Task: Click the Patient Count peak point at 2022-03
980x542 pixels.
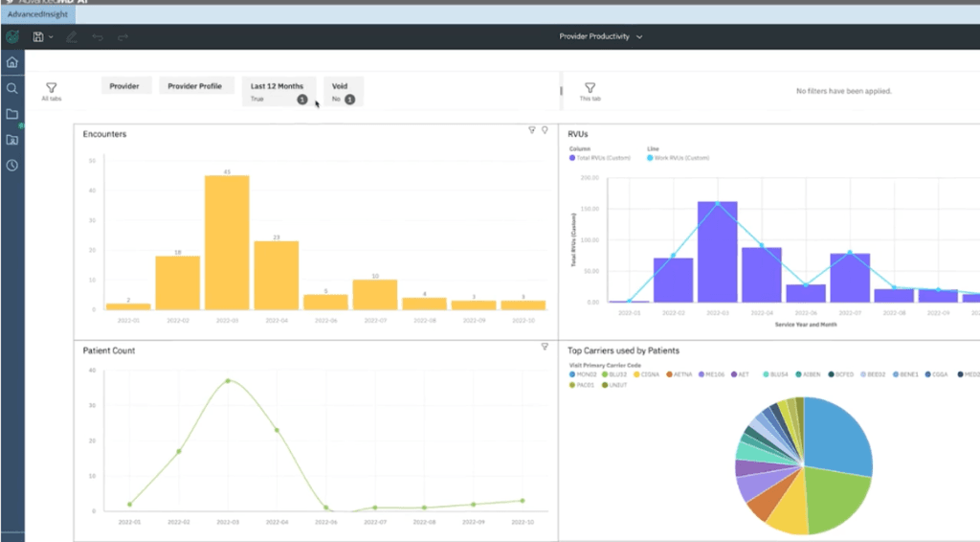Action: [228, 381]
